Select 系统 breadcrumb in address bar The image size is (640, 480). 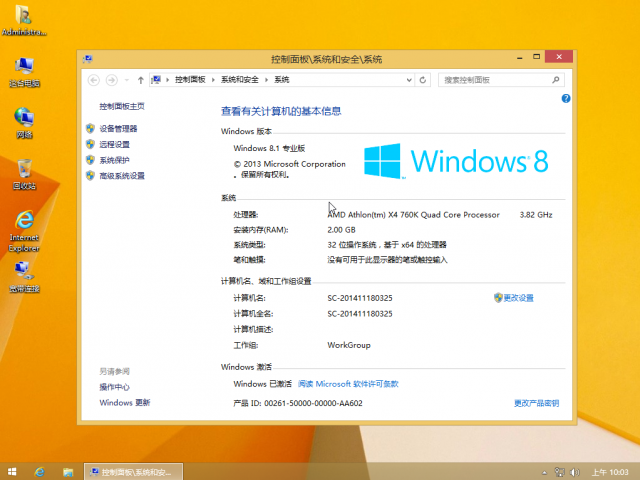click(282, 80)
